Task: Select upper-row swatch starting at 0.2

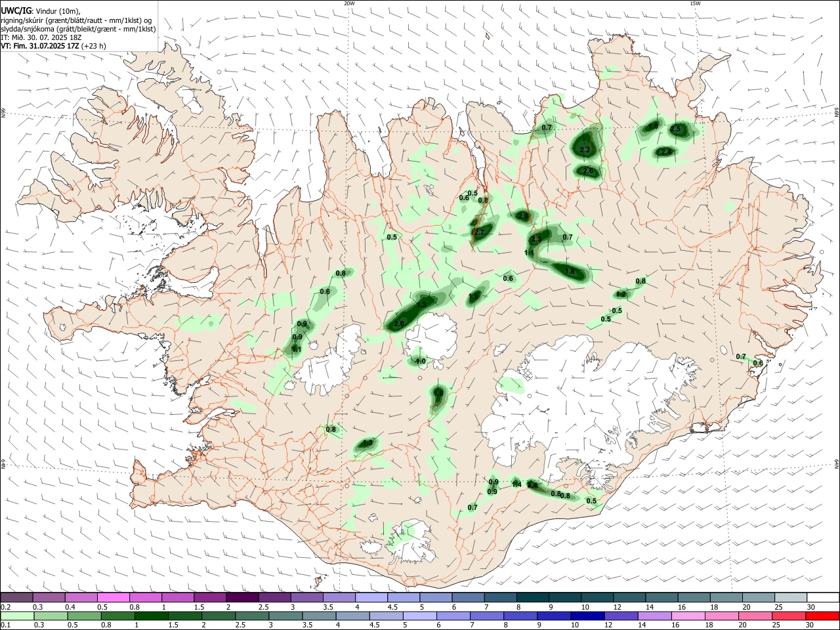Action: [16, 598]
